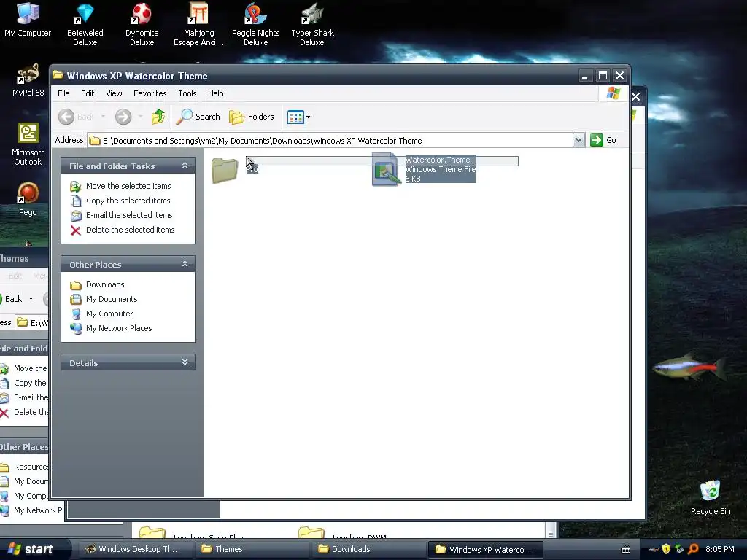Select the folder icon in file list

[225, 170]
